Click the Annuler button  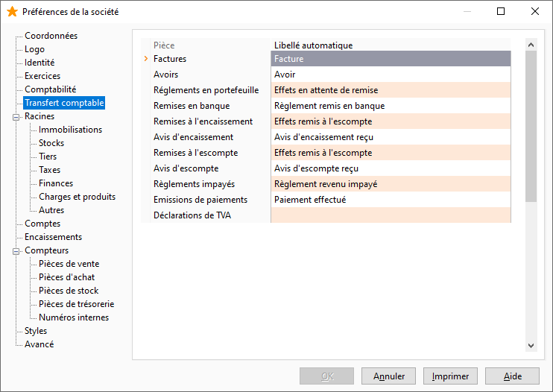[x=388, y=376]
